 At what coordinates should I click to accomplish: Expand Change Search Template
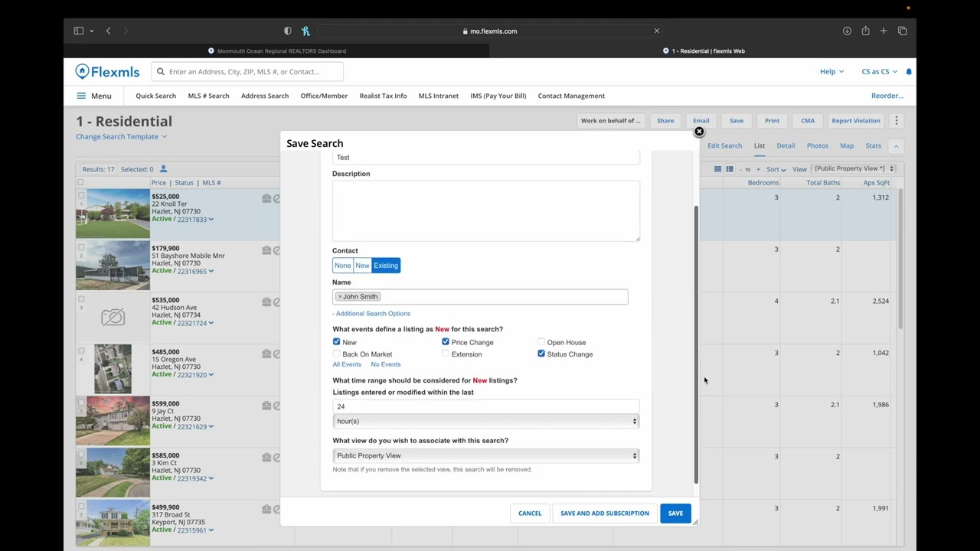121,137
